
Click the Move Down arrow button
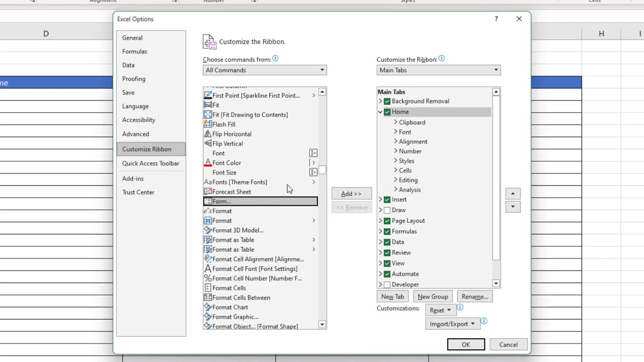[x=513, y=206]
